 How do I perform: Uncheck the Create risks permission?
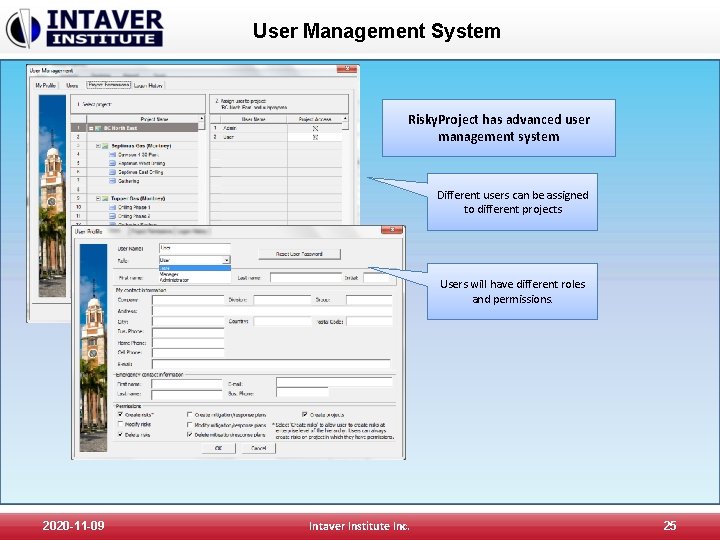click(121, 415)
